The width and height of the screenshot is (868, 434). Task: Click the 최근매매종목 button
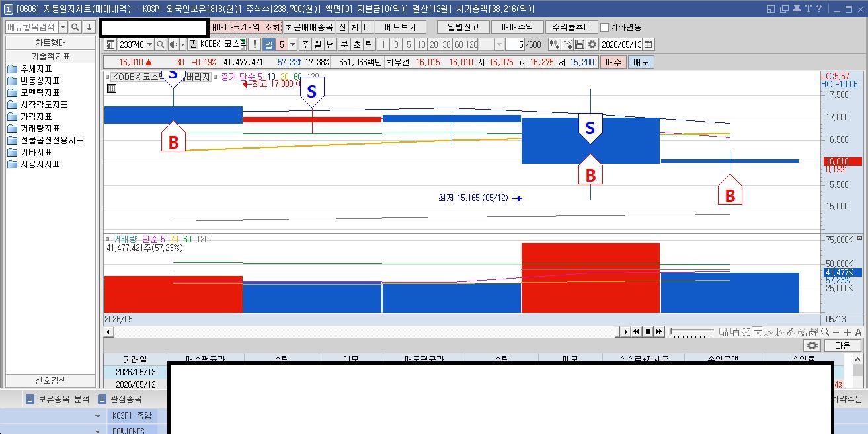309,27
